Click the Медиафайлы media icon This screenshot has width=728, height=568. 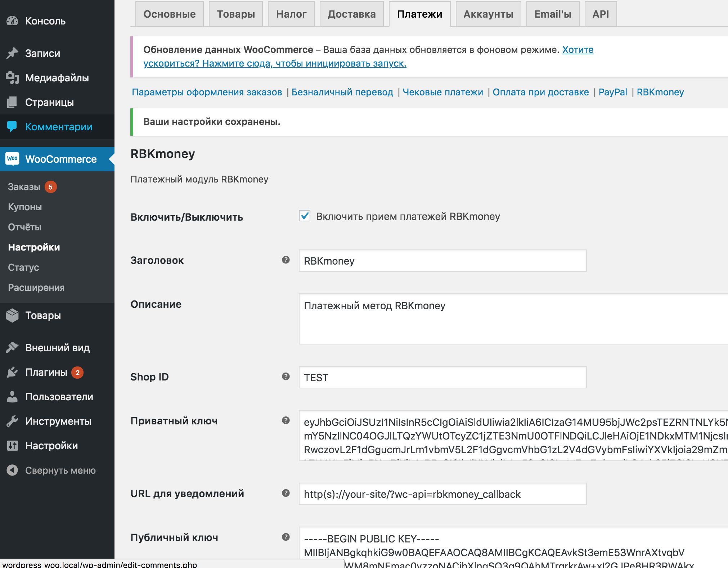coord(12,78)
